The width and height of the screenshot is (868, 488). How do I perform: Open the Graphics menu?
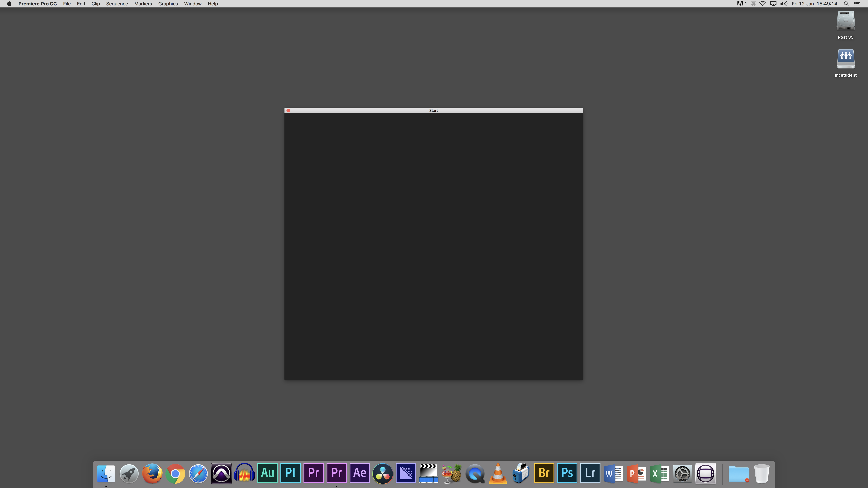168,4
